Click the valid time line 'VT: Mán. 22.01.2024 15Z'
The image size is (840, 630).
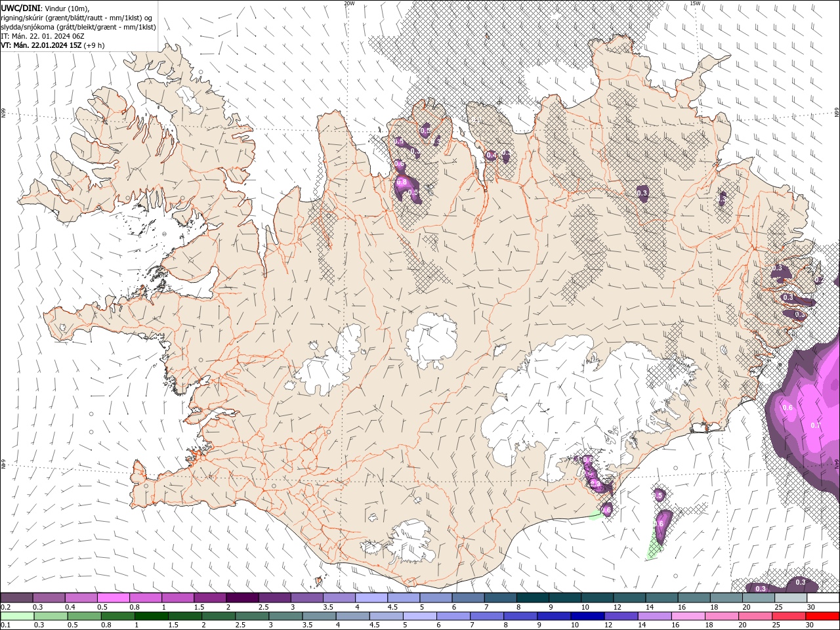coord(41,45)
